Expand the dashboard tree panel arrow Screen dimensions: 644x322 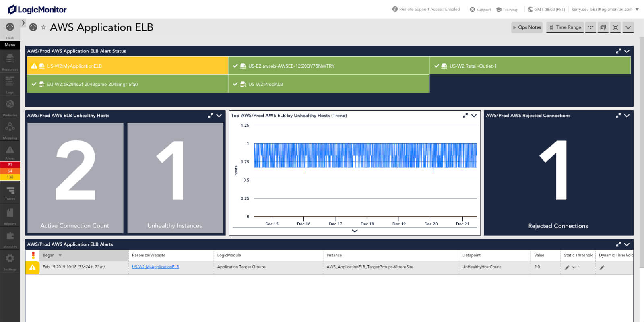[x=23, y=23]
